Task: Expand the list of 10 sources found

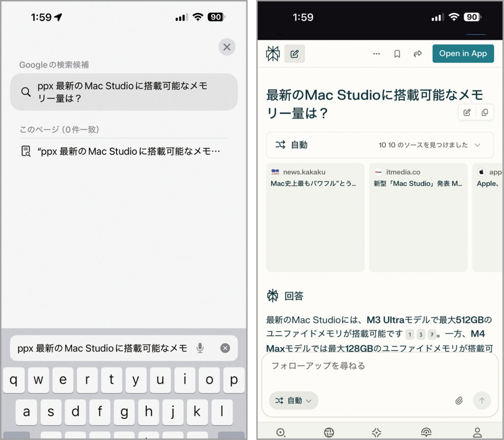Action: pyautogui.click(x=429, y=145)
